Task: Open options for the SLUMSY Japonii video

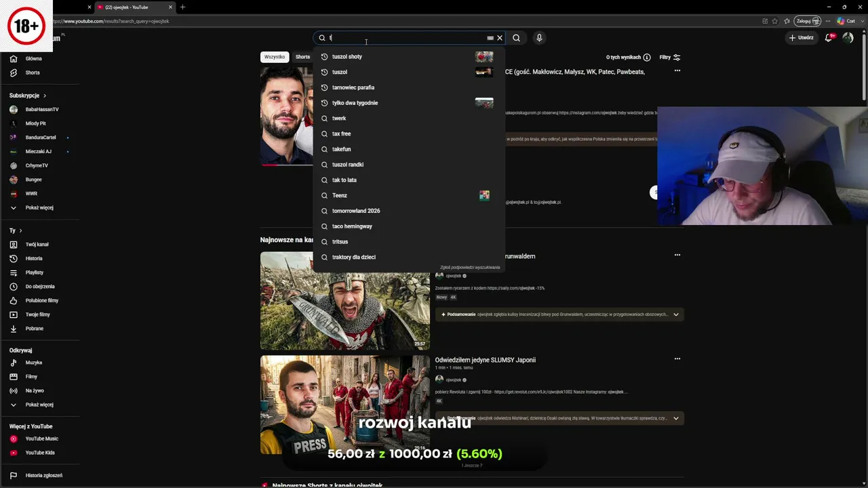Action: coord(677,359)
